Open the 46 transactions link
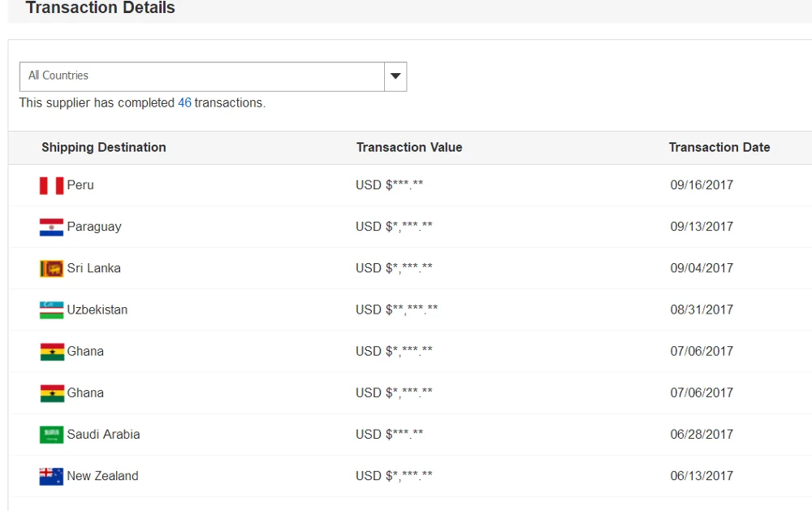 (184, 102)
